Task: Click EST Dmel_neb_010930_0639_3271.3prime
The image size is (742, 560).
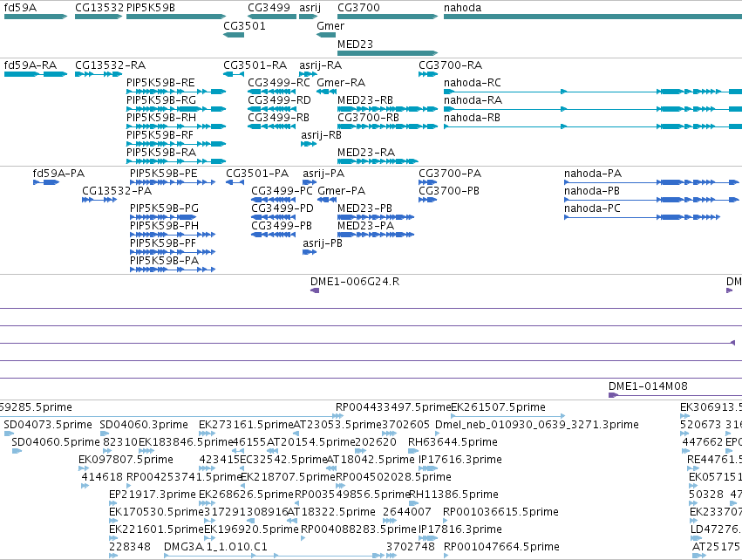Action: pyautogui.click(x=537, y=425)
